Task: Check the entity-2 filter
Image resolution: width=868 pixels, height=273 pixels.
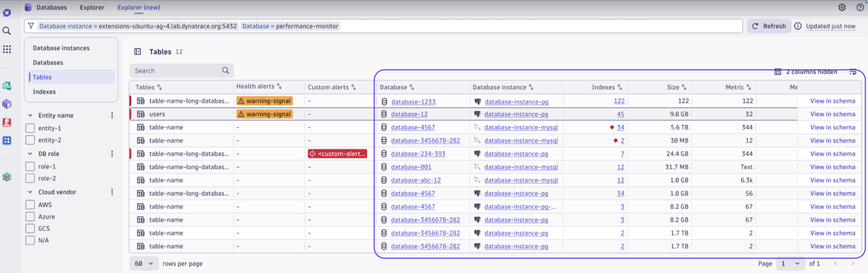Action: (30, 140)
